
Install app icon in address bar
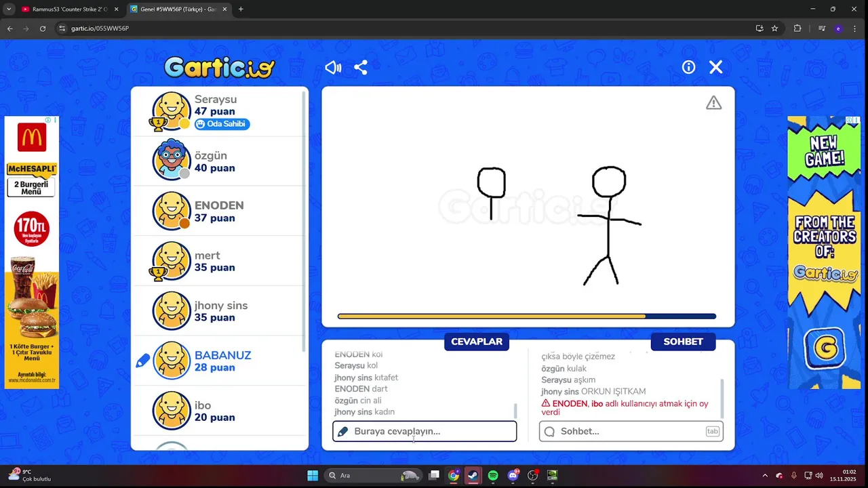(x=759, y=28)
